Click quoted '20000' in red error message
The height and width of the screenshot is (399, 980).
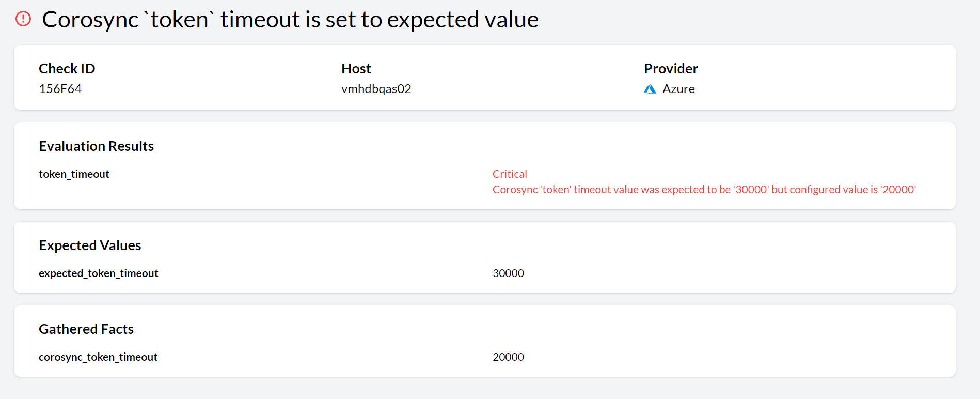click(x=897, y=190)
